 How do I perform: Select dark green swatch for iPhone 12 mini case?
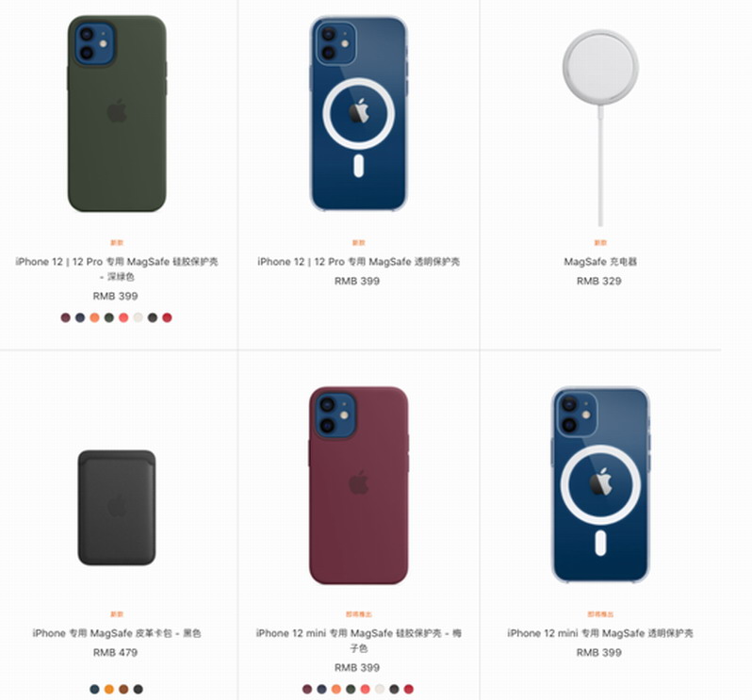[351, 689]
